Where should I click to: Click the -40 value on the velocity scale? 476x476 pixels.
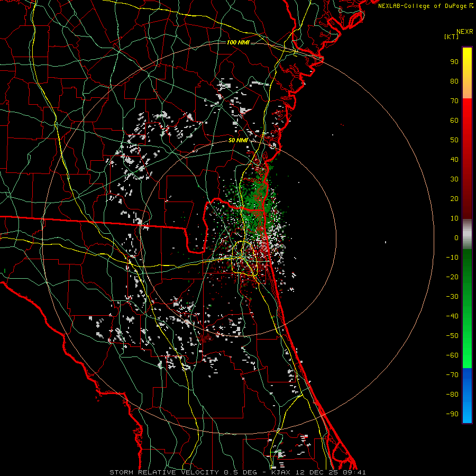(x=452, y=316)
